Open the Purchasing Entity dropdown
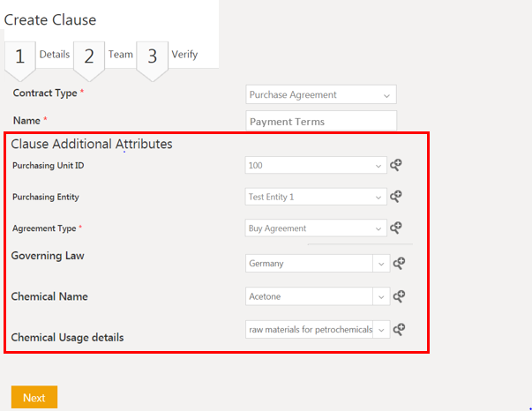The height and width of the screenshot is (411, 532). (x=316, y=197)
